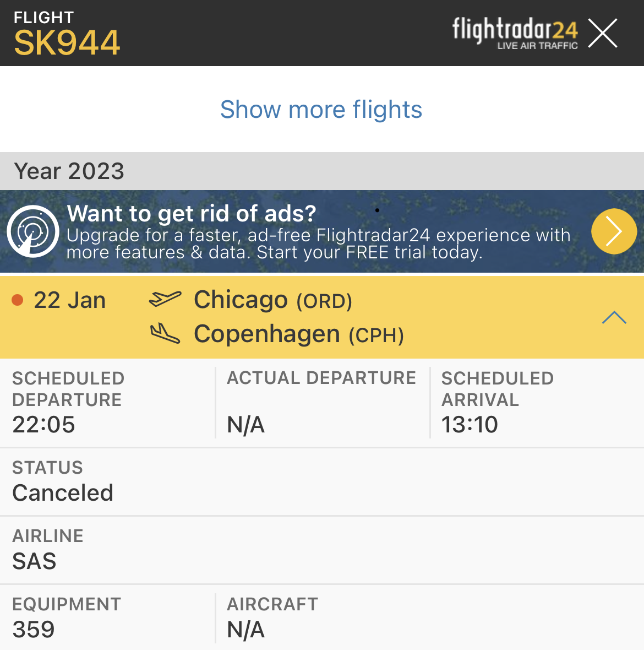Click the Year 2023 section header
The width and height of the screenshot is (644, 650).
coord(69,171)
